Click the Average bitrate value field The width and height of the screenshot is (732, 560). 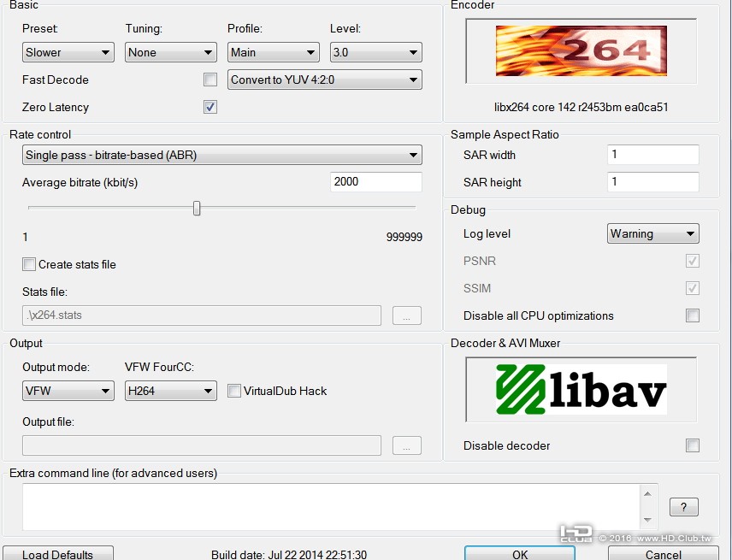(x=375, y=181)
